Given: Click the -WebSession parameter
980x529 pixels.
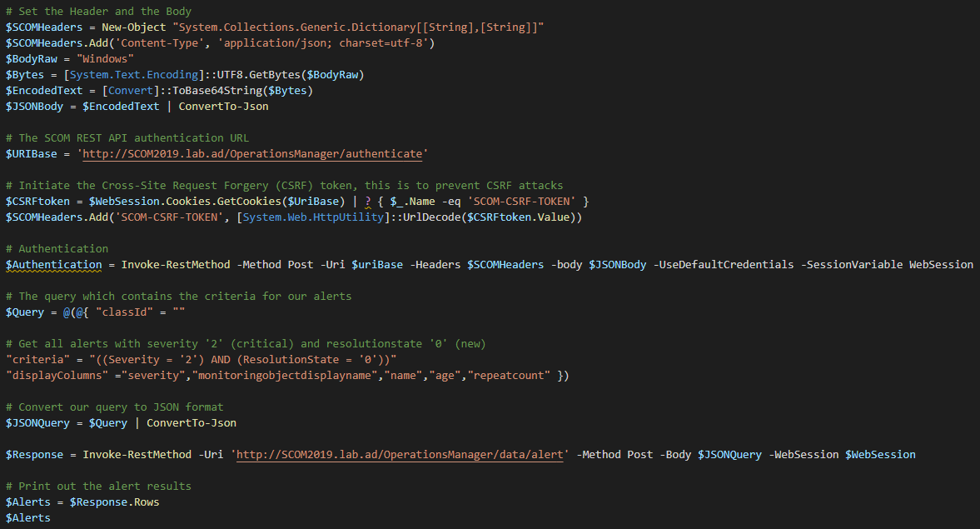Looking at the screenshot, I should pos(803,455).
